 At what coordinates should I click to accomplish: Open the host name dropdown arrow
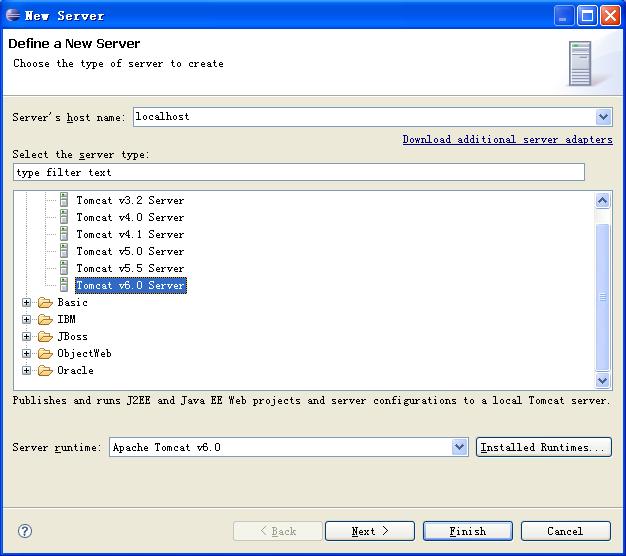(603, 117)
